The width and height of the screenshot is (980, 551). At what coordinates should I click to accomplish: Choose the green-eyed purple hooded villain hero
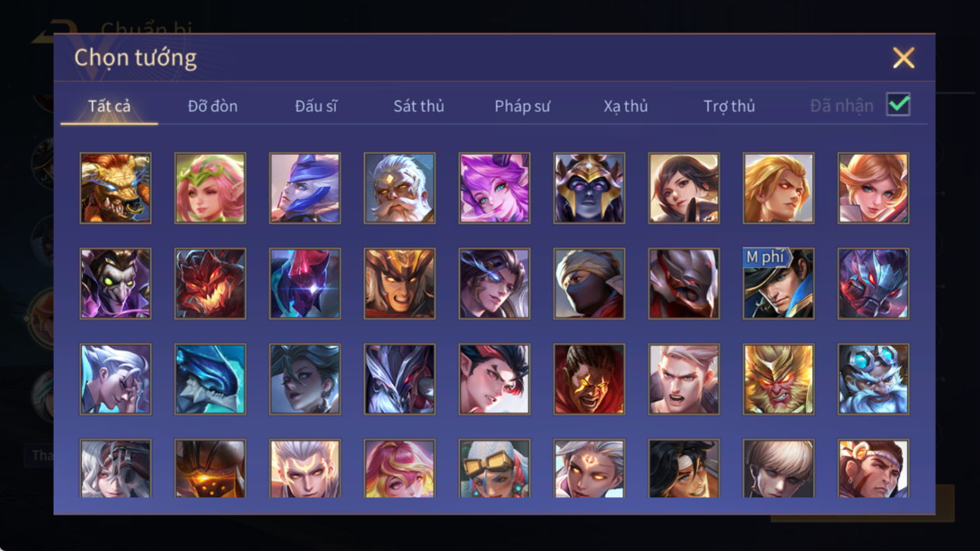115,284
